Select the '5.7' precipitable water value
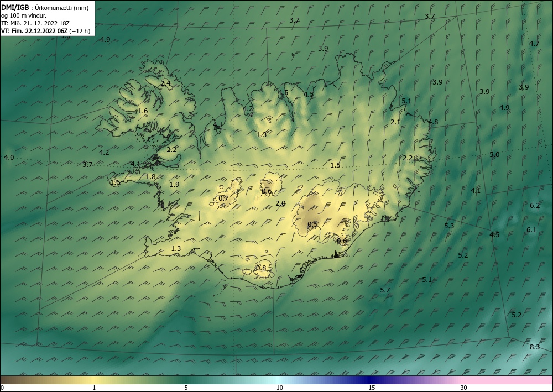The width and height of the screenshot is (553, 392). (x=385, y=290)
